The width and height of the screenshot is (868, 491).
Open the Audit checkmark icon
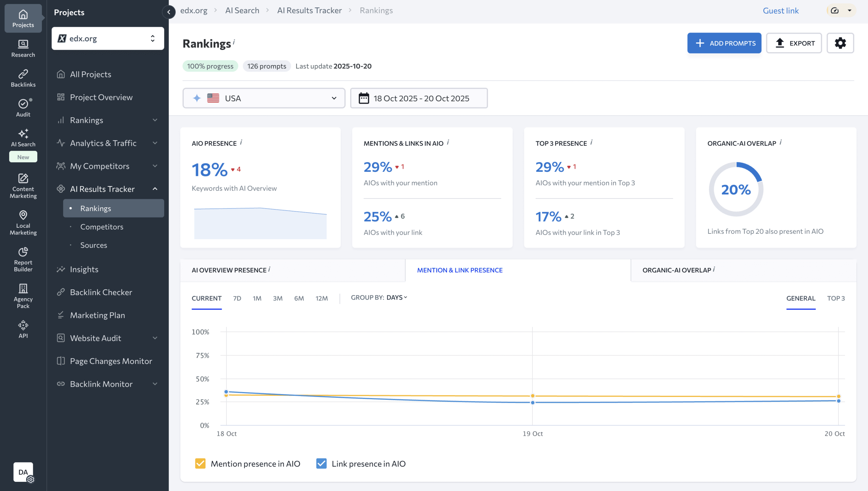point(23,104)
